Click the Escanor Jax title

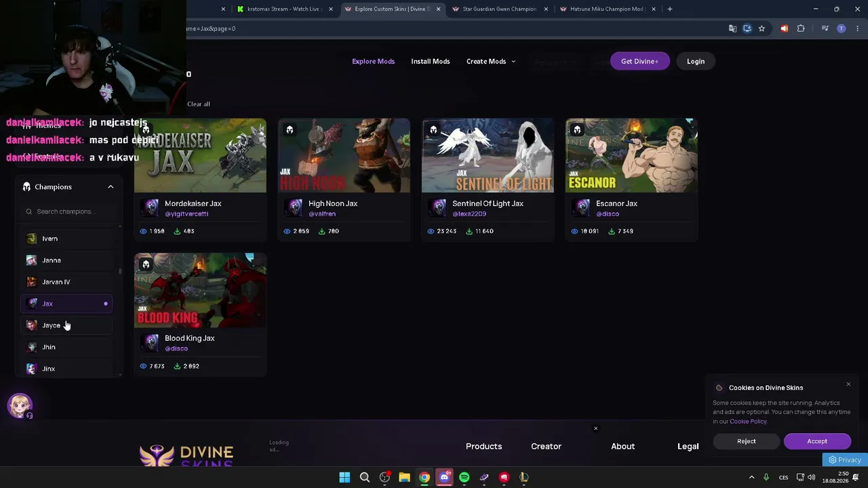(x=616, y=203)
